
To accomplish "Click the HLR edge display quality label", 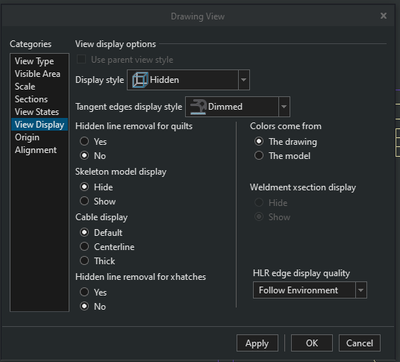I will 301,273.
